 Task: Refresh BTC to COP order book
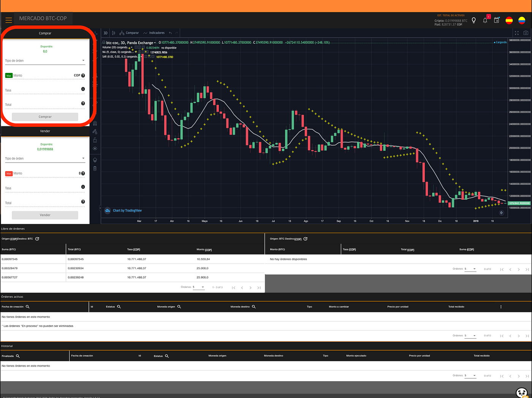click(306, 239)
